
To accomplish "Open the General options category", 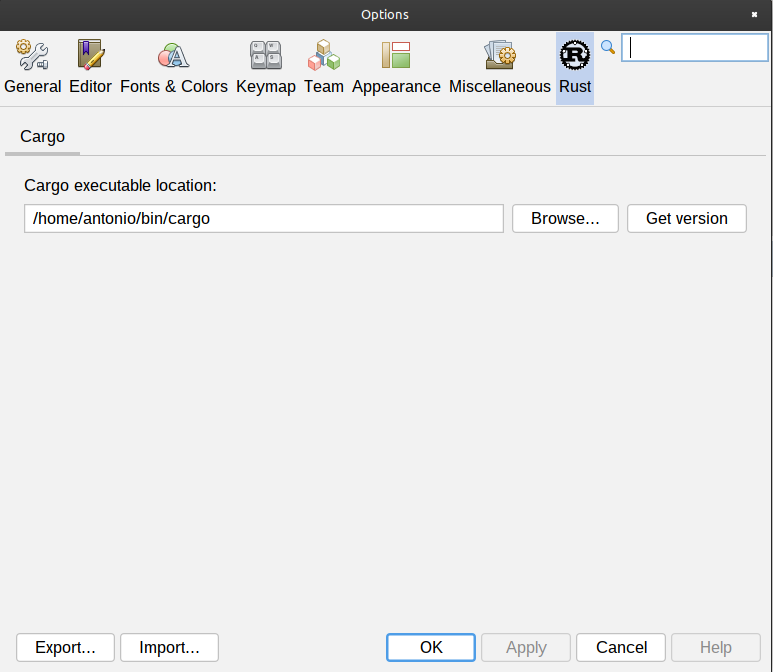I will click(x=33, y=68).
